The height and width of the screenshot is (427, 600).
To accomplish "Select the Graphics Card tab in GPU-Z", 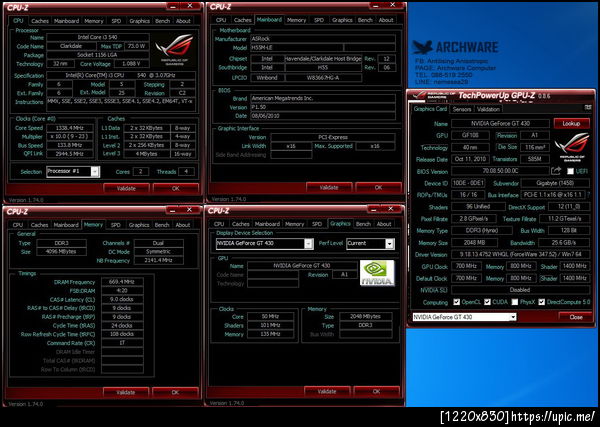I will [x=430, y=109].
